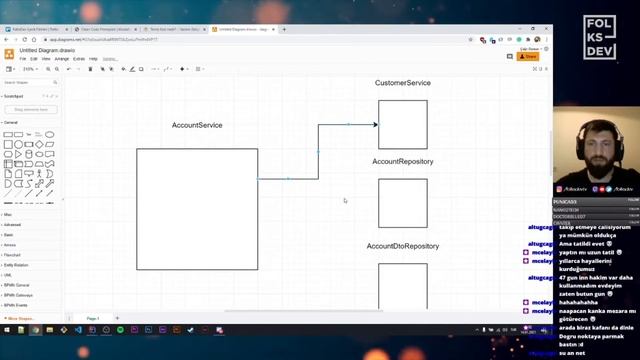
Task: Select the Ellipse shape in General palette
Action: 49,135
